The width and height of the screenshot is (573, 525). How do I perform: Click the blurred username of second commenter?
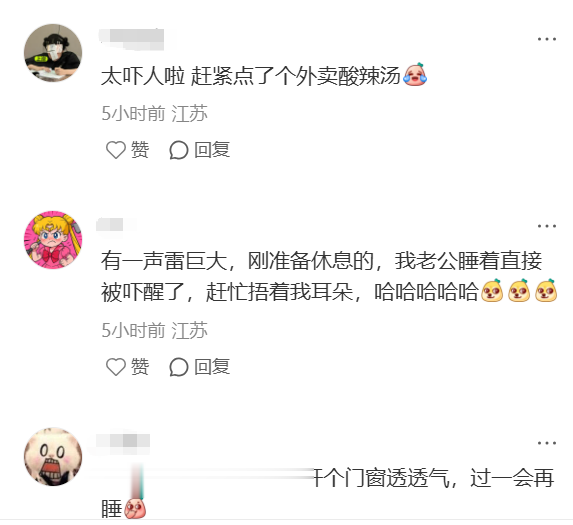(x=116, y=224)
